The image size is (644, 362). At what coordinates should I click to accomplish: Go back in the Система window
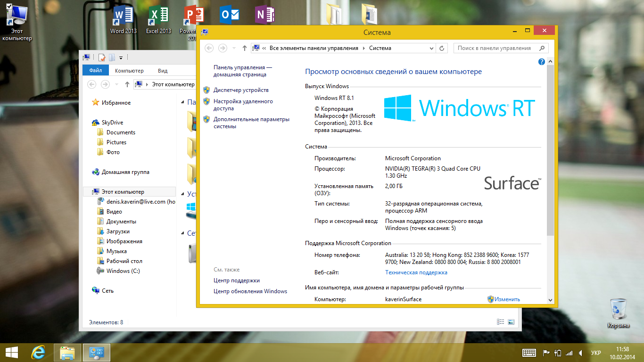click(209, 48)
